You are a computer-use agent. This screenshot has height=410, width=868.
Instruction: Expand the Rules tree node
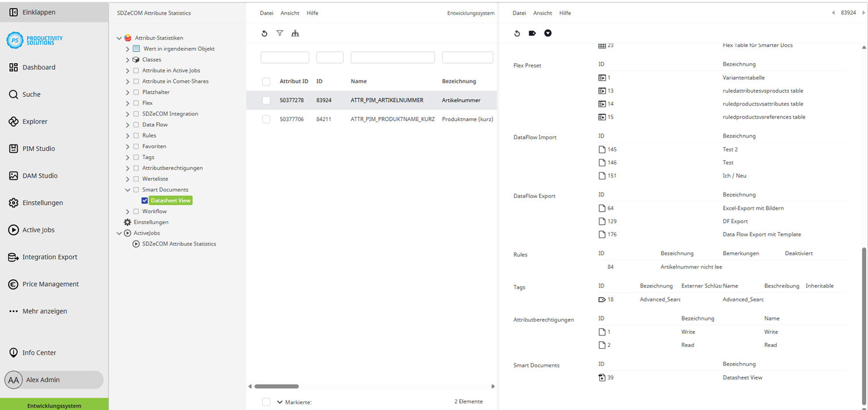pyautogui.click(x=127, y=135)
